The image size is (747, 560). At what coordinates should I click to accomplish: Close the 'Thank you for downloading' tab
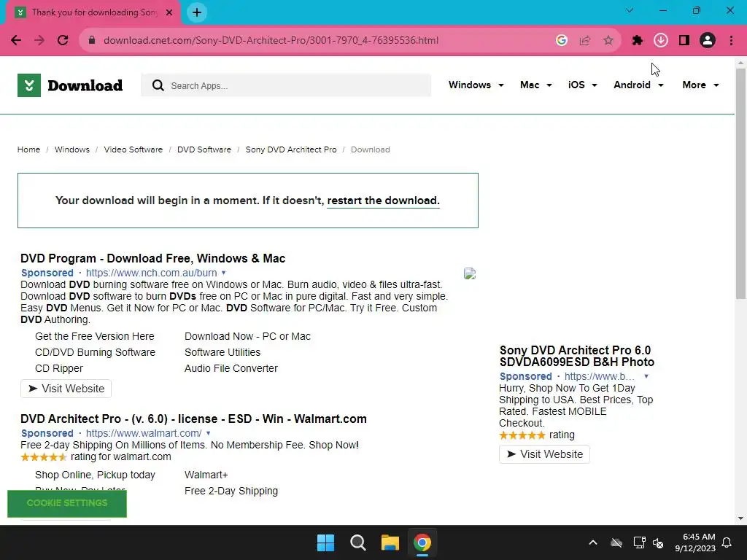point(169,12)
